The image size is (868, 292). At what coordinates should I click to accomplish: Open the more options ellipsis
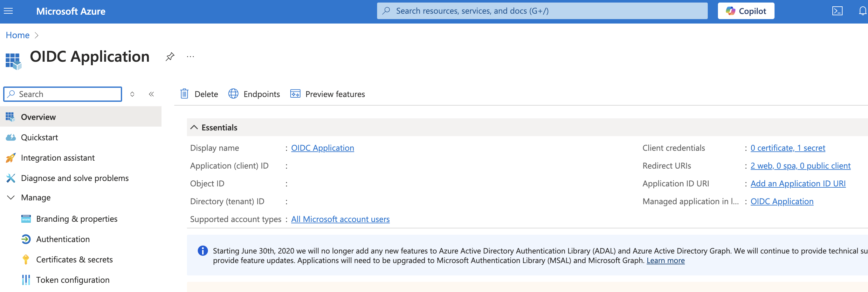pyautogui.click(x=190, y=57)
